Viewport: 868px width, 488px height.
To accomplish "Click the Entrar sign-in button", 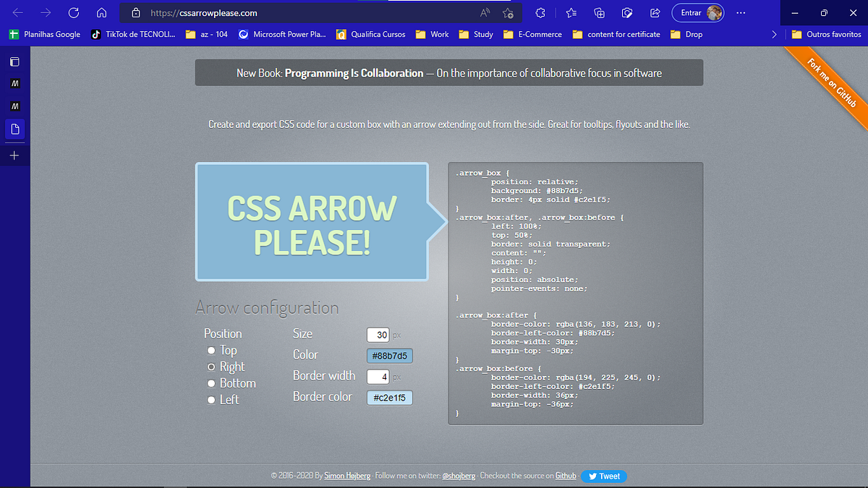I will click(693, 12).
